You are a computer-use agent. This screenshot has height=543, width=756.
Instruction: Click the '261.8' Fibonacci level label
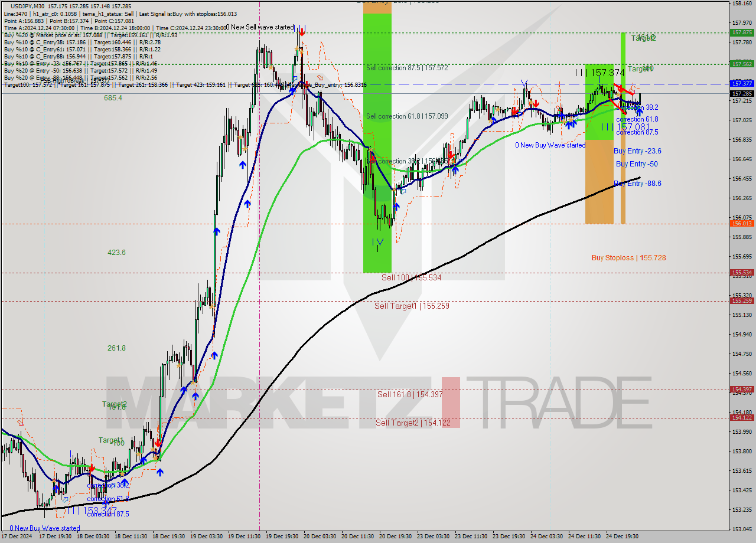pos(116,348)
